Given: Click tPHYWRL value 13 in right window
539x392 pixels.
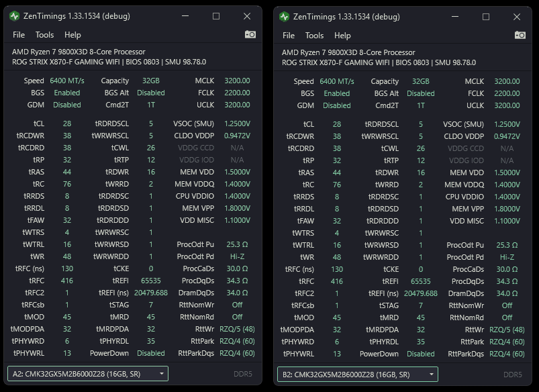Looking at the screenshot, I should point(337,354).
